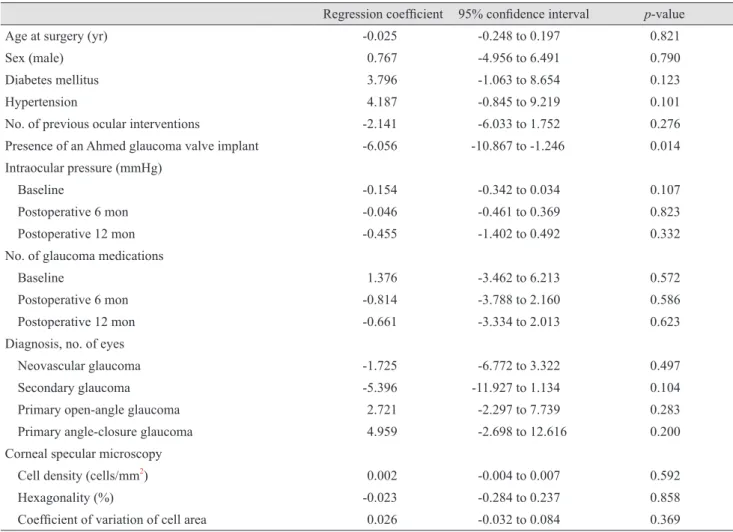733x532 pixels.
Task: Click the 'Primary angle-closure glaucoma' label
Action: pyautogui.click(x=105, y=432)
